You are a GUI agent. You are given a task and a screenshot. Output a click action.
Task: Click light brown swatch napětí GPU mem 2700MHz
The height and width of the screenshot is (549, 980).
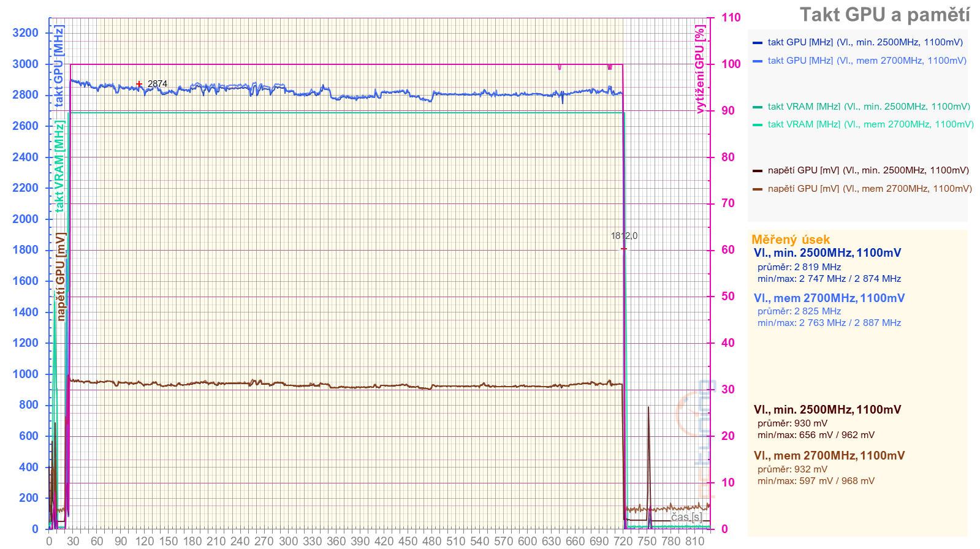click(758, 189)
